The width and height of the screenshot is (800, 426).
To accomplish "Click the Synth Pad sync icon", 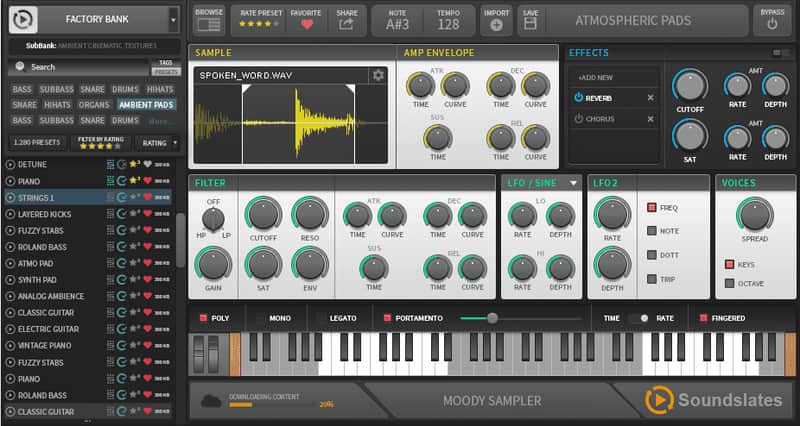I will (x=121, y=279).
